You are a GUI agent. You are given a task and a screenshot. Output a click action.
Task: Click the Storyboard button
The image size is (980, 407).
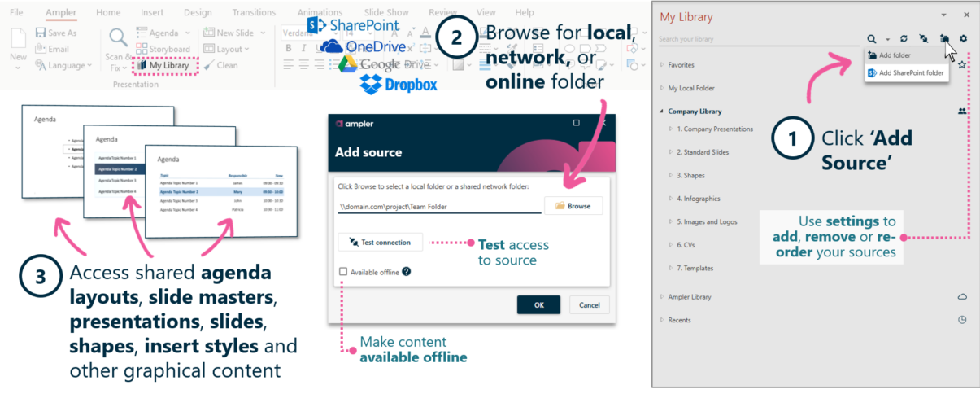(163, 49)
